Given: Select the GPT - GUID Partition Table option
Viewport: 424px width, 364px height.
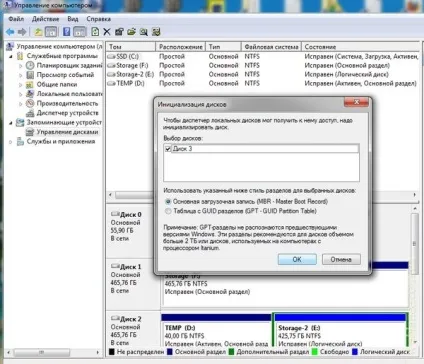Looking at the screenshot, I should click(168, 211).
